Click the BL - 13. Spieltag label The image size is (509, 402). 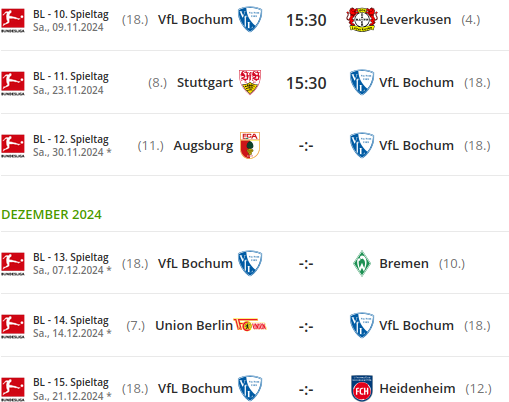(x=71, y=257)
